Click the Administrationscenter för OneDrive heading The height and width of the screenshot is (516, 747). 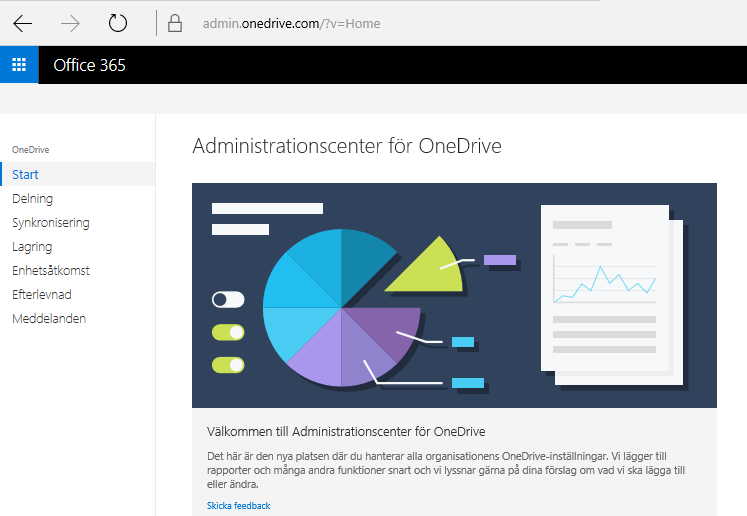point(347,146)
